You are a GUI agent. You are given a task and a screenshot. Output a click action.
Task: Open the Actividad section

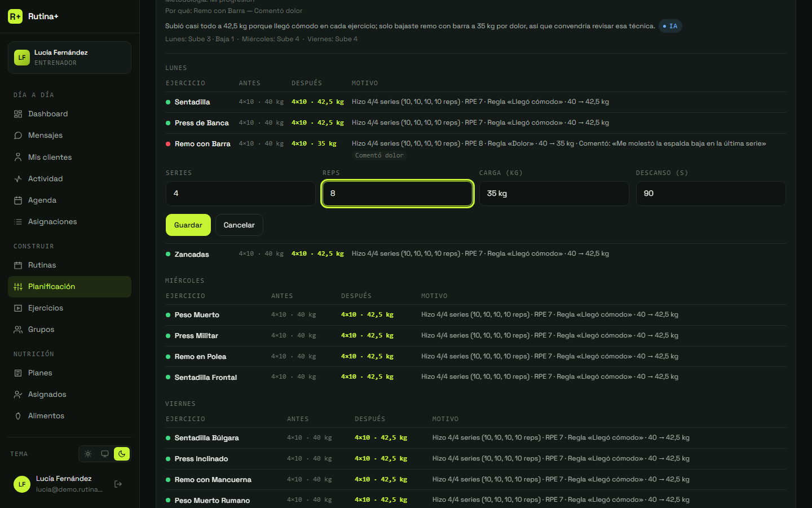pyautogui.click(x=69, y=179)
